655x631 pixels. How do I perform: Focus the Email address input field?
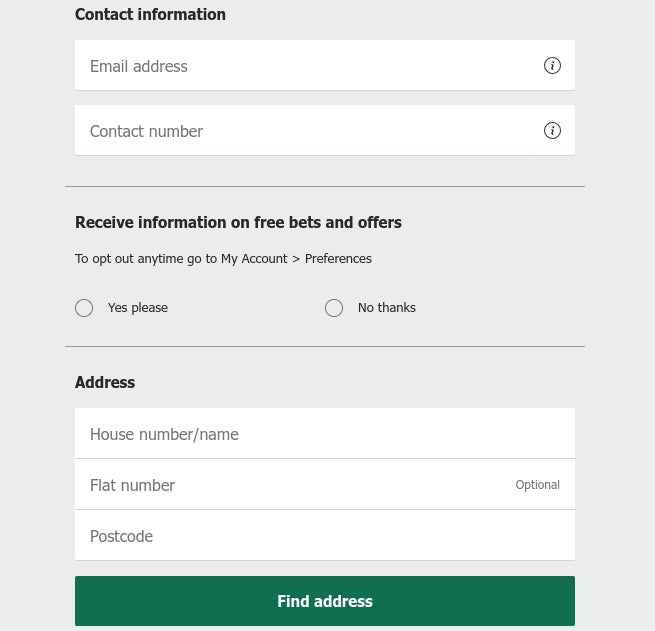tap(325, 65)
